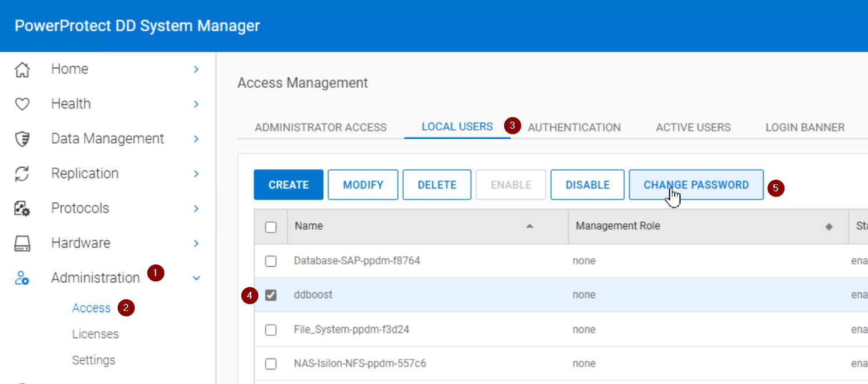Expand the Data Management chevron
Viewport: 868px width, 384px height.
[196, 139]
